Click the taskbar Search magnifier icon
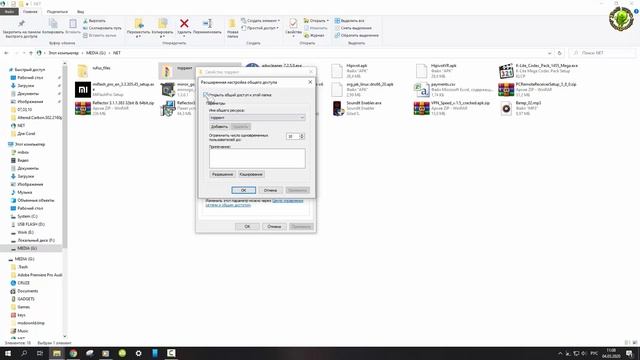640x360 pixels. pyautogui.click(x=24, y=353)
